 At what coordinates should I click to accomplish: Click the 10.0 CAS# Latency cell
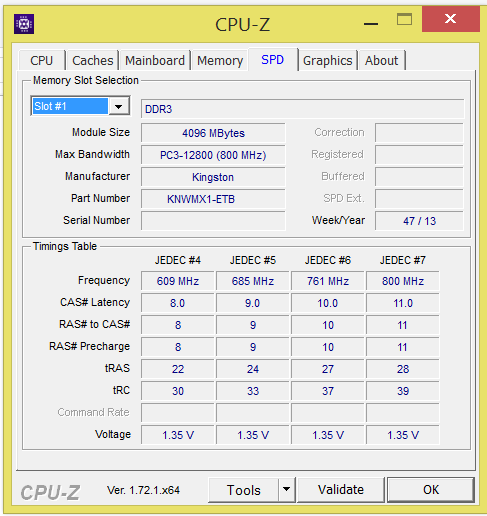[328, 303]
